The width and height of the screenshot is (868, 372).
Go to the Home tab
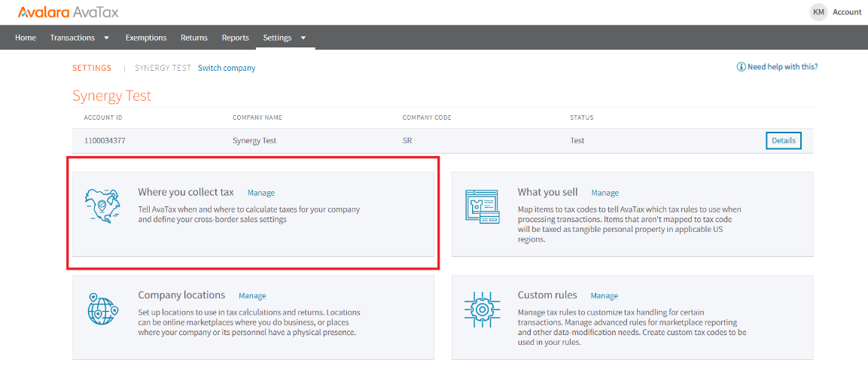click(x=26, y=38)
